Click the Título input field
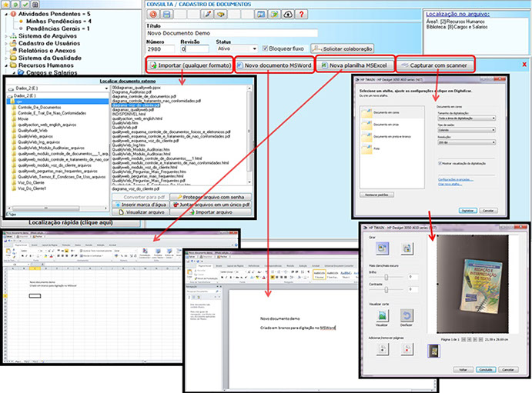 pyautogui.click(x=231, y=33)
